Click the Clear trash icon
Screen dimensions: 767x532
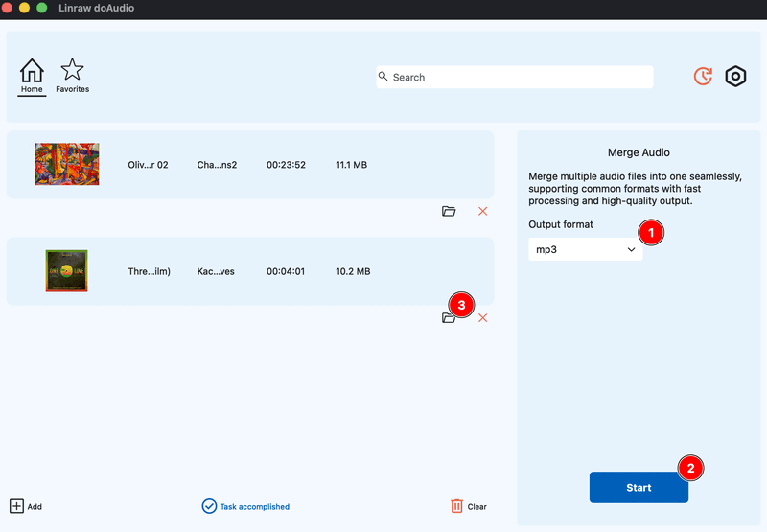[x=457, y=506]
